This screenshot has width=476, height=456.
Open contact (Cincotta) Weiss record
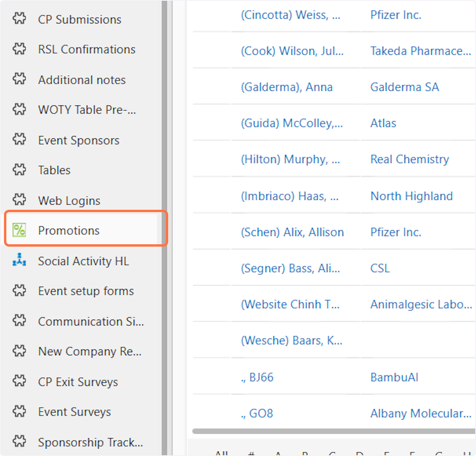pyautogui.click(x=290, y=15)
